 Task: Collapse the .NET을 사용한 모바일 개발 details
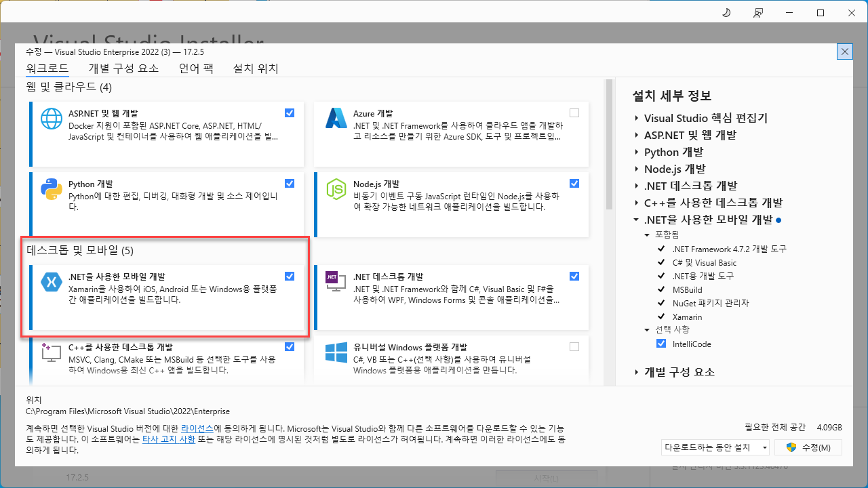tap(636, 220)
